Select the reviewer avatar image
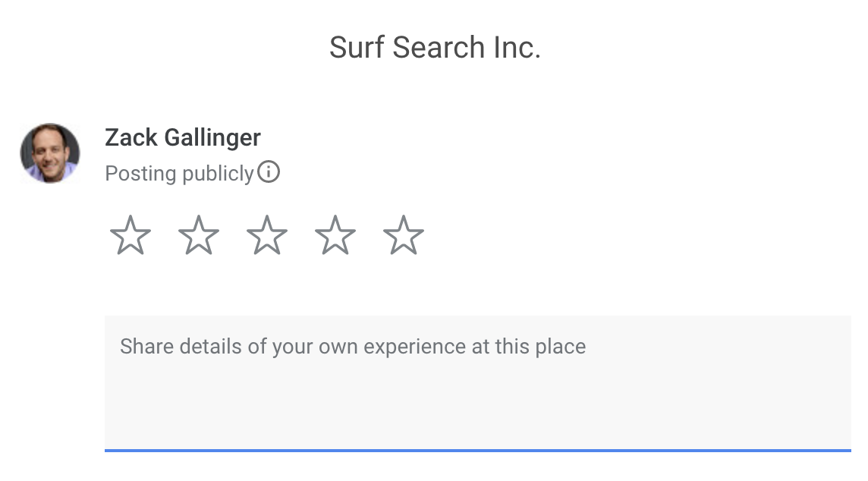Image resolution: width=868 pixels, height=481 pixels. point(50,152)
